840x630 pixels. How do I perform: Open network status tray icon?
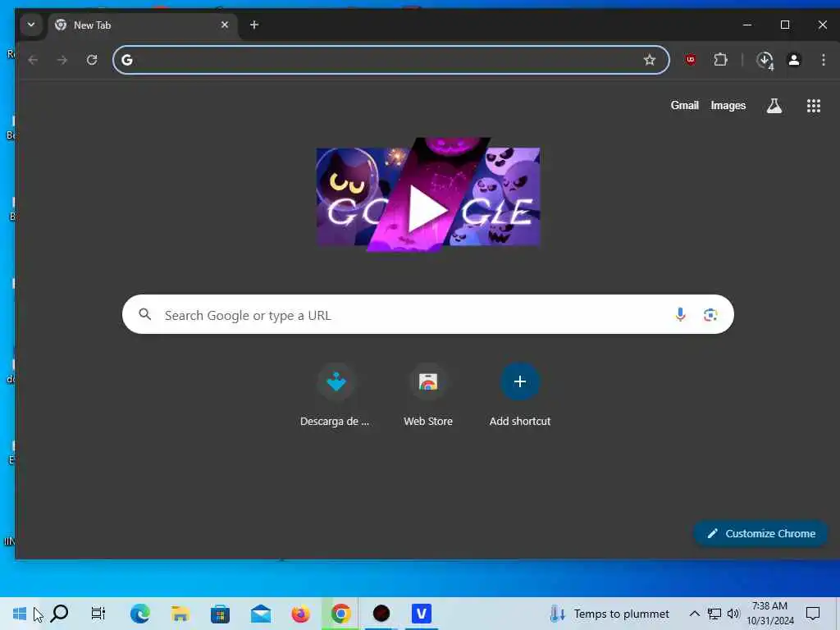click(714, 614)
